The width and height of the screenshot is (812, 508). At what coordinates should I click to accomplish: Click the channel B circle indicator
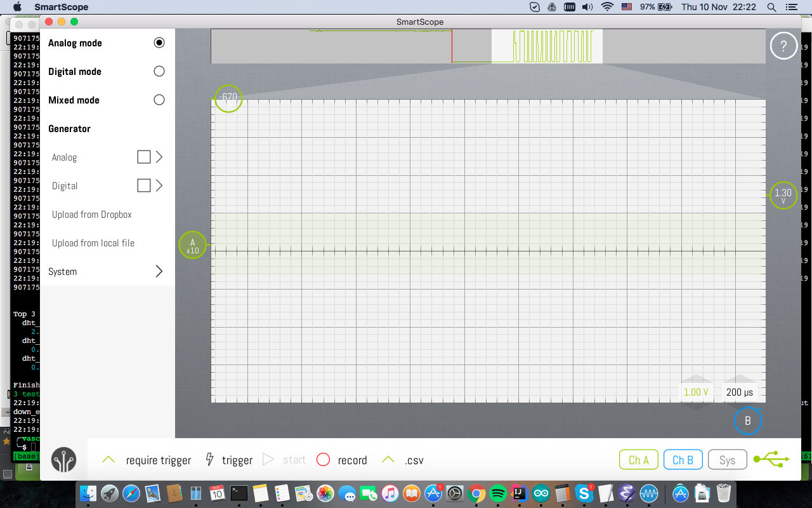click(x=748, y=420)
